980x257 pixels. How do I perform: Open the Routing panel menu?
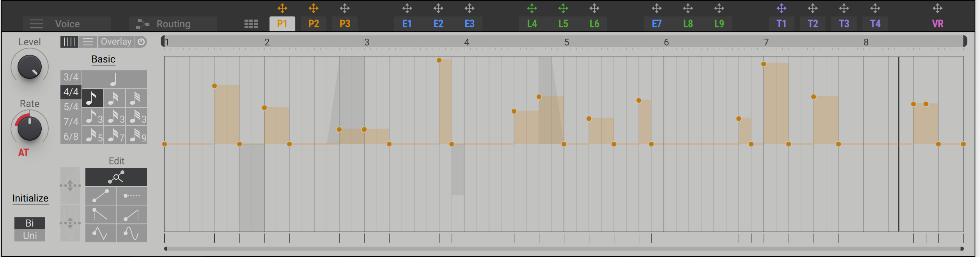pos(173,24)
